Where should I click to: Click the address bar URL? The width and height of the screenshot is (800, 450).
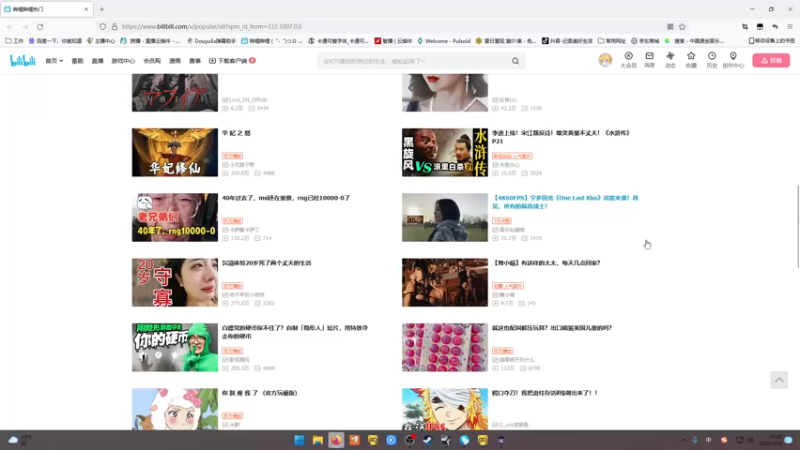tap(212, 27)
